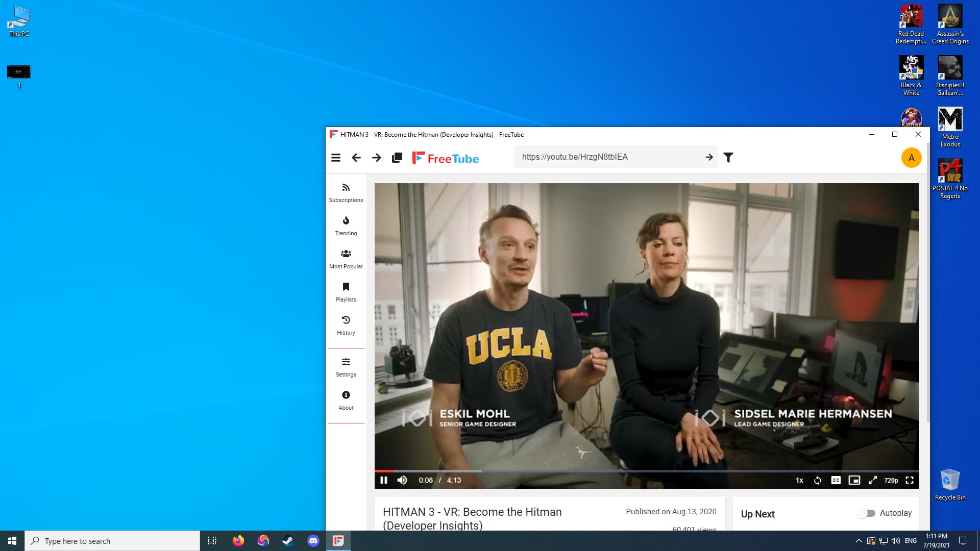Open Settings in the sidebar
The image size is (980, 551).
[346, 367]
